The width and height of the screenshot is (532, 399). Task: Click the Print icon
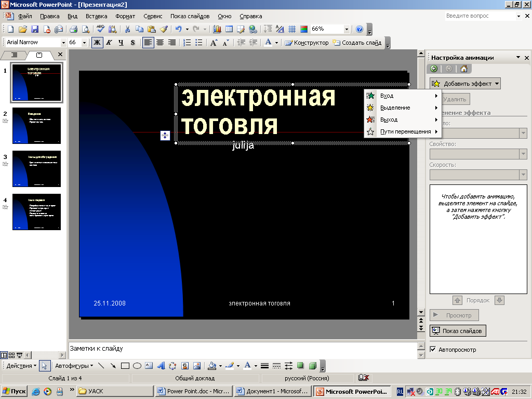coord(73,29)
